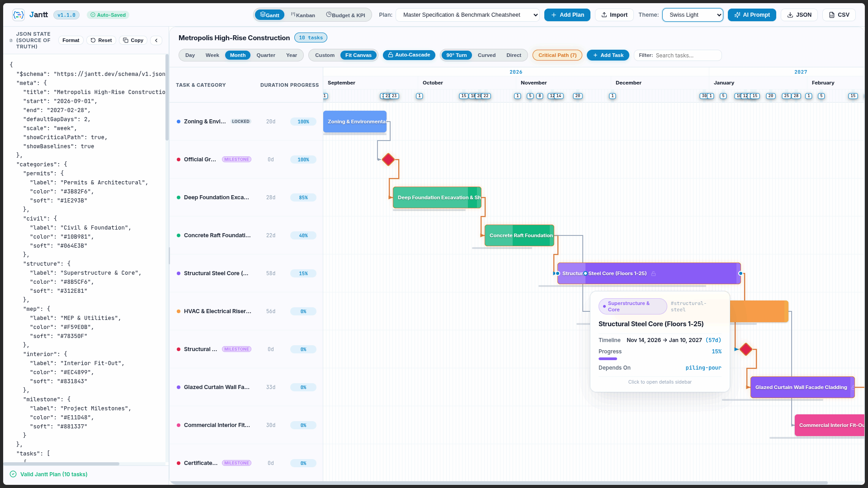
Task: Open the Plan selection dropdown
Action: (x=467, y=15)
